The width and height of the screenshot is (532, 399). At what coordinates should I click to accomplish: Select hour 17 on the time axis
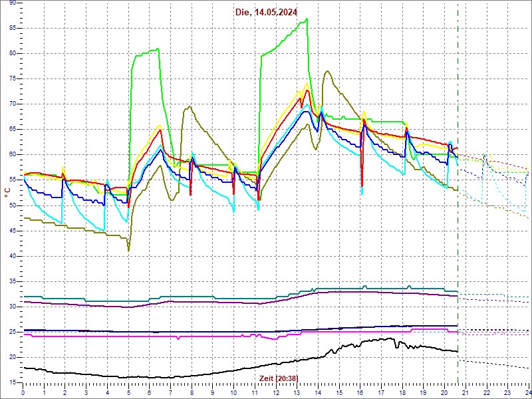(x=381, y=392)
